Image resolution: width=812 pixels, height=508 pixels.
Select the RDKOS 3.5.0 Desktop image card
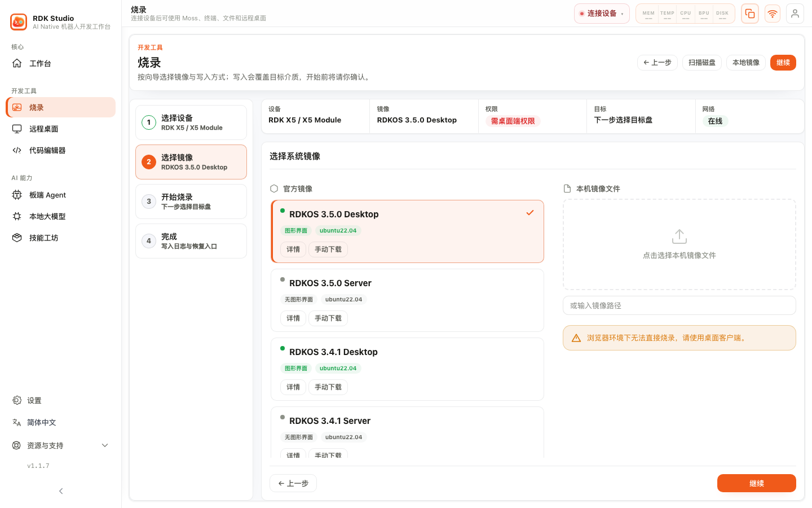coord(407,231)
